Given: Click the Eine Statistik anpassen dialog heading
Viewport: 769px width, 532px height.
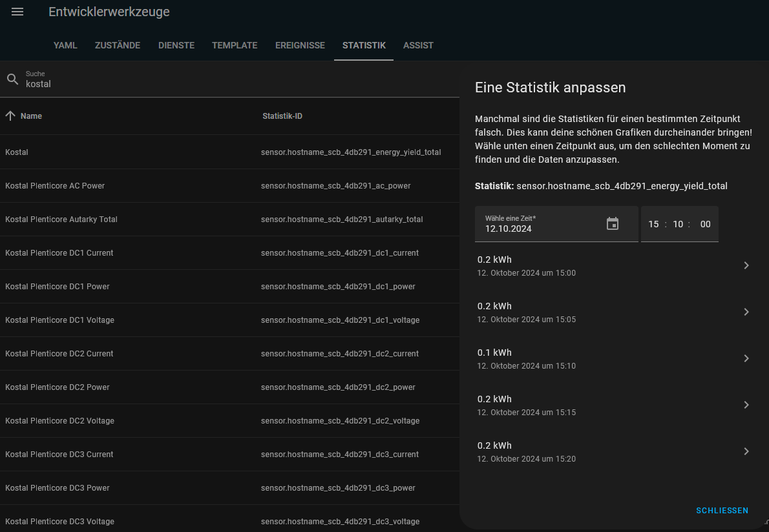Looking at the screenshot, I should pyautogui.click(x=550, y=88).
